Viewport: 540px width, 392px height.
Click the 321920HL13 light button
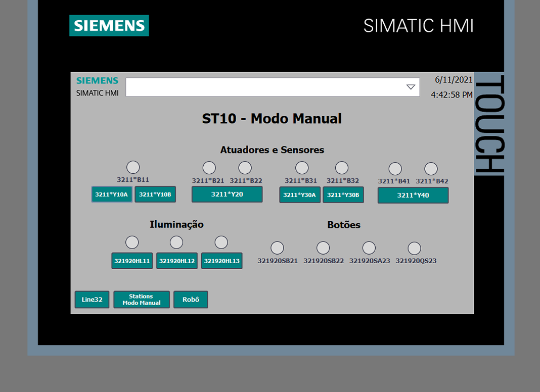tap(222, 261)
